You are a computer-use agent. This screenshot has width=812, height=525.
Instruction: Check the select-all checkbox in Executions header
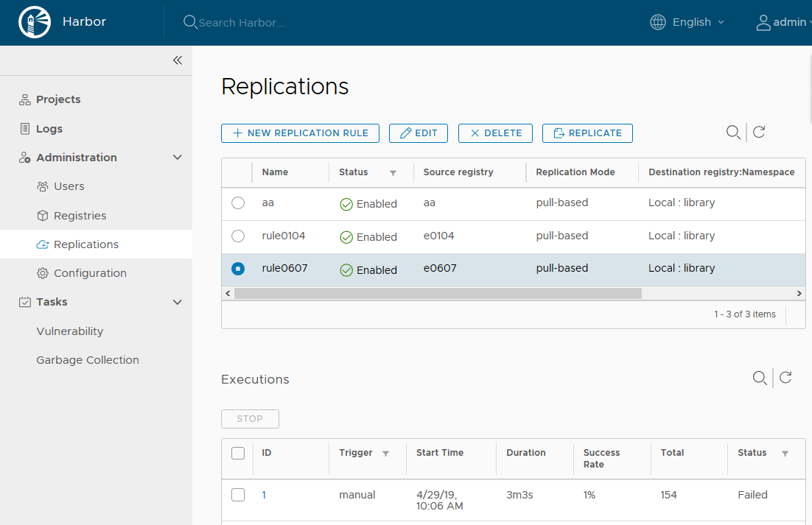[237, 453]
